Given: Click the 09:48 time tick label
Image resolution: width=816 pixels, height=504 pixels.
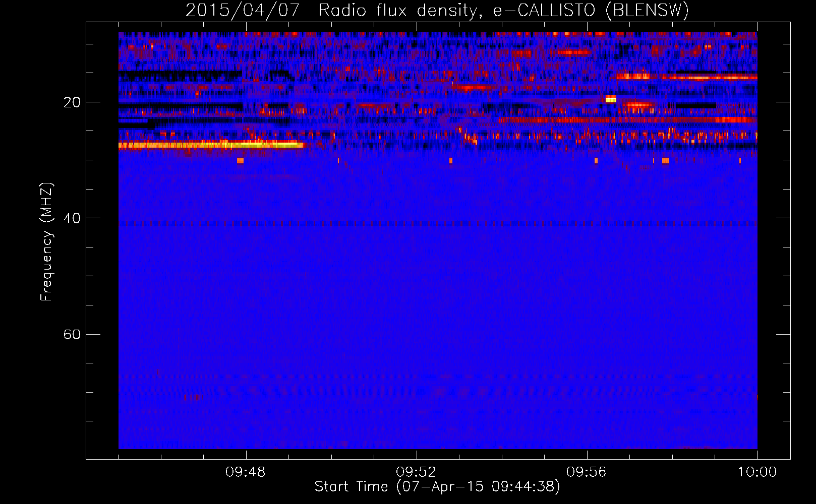Looking at the screenshot, I should click(x=246, y=472).
